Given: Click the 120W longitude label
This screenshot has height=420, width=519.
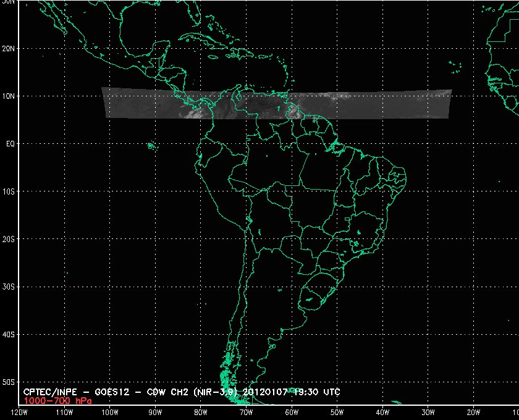Looking at the screenshot, I should [x=19, y=413].
